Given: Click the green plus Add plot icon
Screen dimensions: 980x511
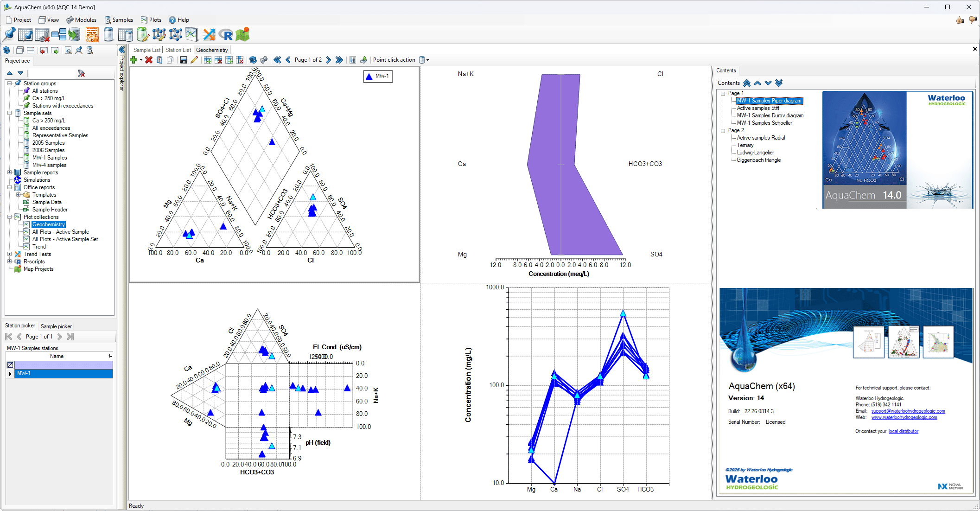Looking at the screenshot, I should 134,60.
